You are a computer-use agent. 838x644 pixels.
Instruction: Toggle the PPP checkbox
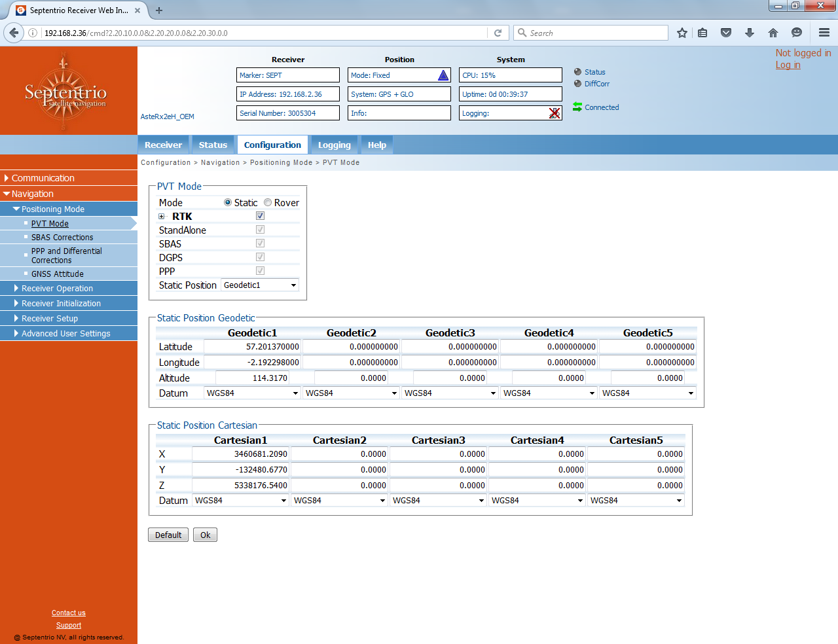pos(260,271)
